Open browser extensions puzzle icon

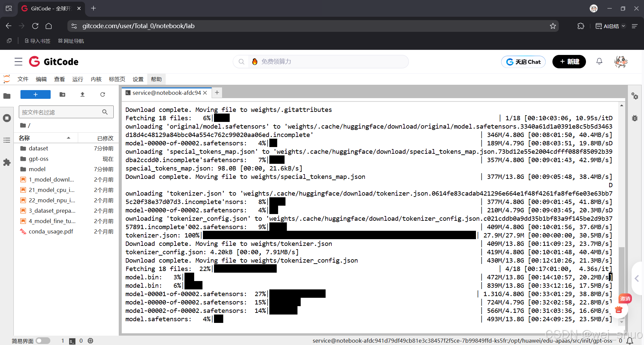click(581, 26)
